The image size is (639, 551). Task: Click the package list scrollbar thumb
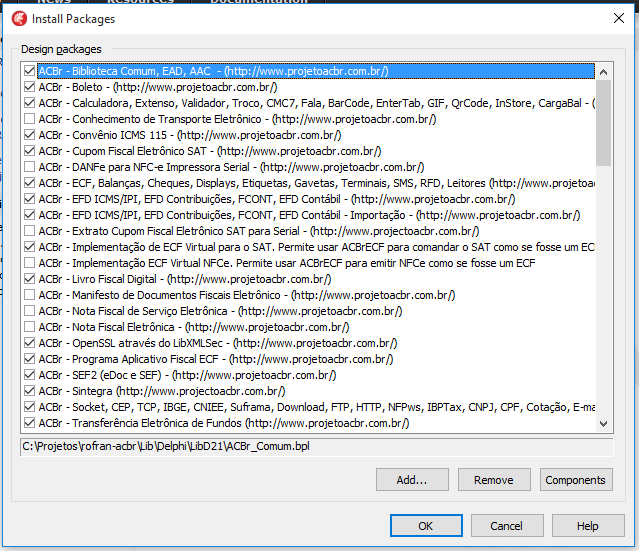604,123
